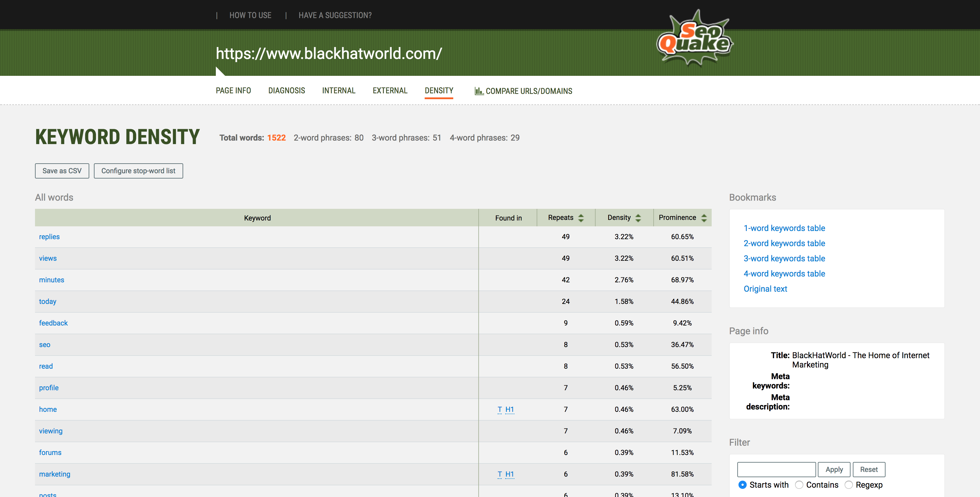Image resolution: width=980 pixels, height=497 pixels.
Task: Click the '2-word phrases: 80' count
Action: (328, 138)
